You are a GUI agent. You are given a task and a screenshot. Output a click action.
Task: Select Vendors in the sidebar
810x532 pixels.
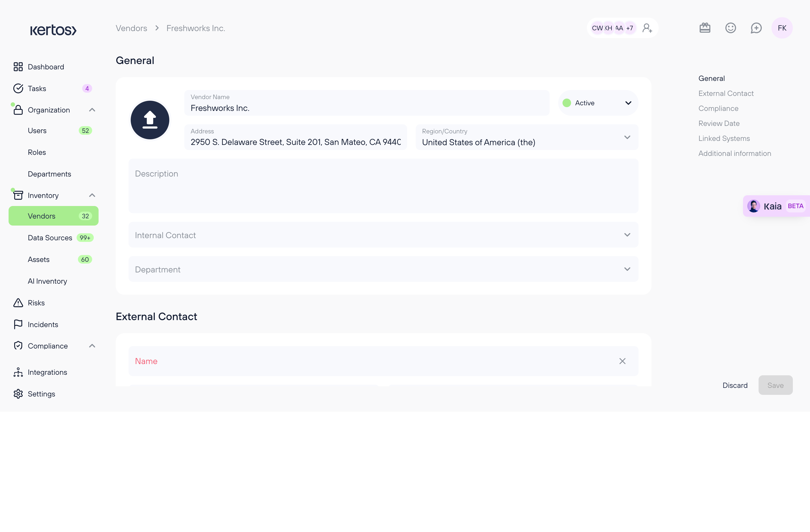53,216
